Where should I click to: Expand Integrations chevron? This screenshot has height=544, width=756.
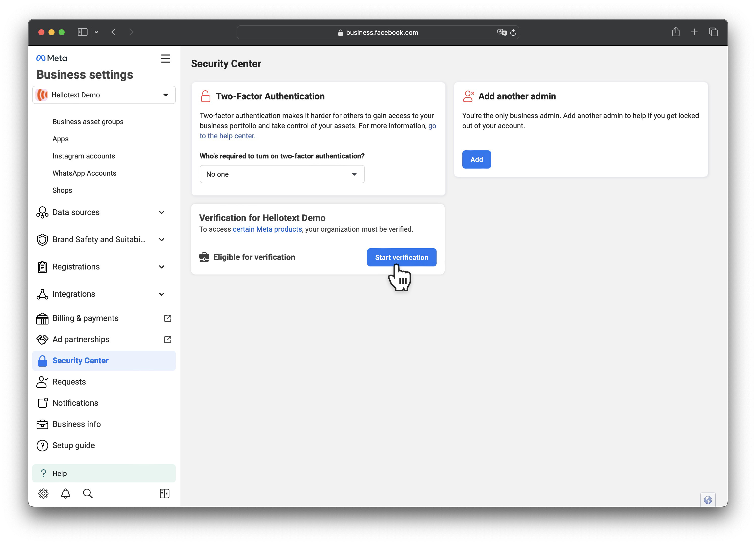162,294
